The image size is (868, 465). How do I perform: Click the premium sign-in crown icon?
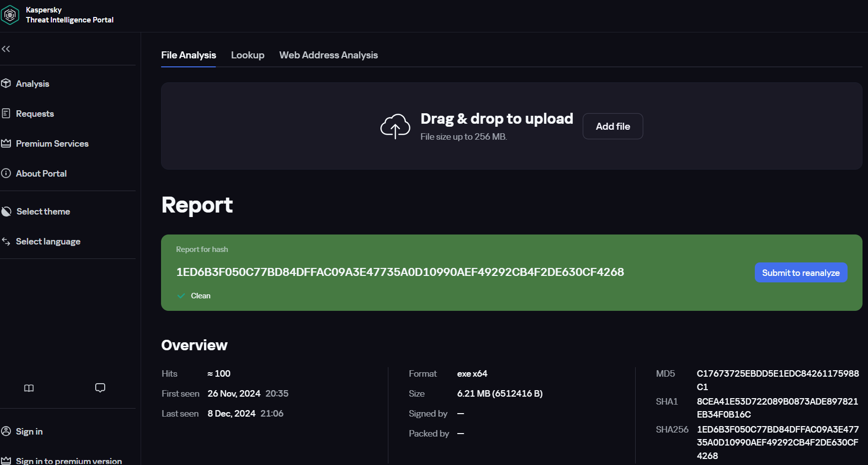pos(6,461)
